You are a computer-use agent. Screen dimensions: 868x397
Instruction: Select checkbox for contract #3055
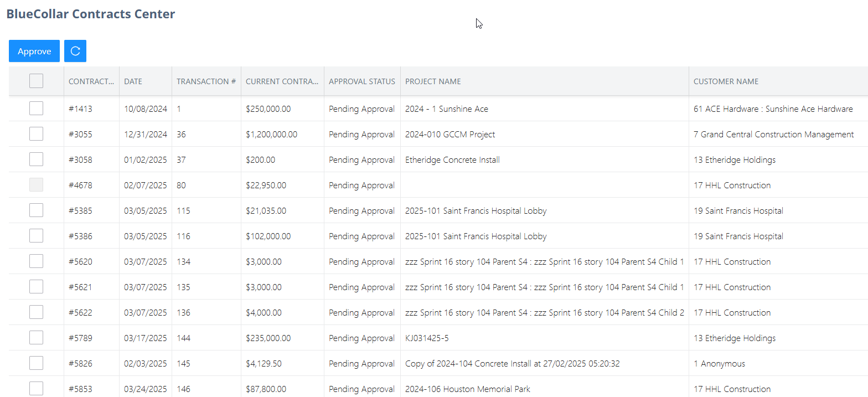(x=36, y=134)
